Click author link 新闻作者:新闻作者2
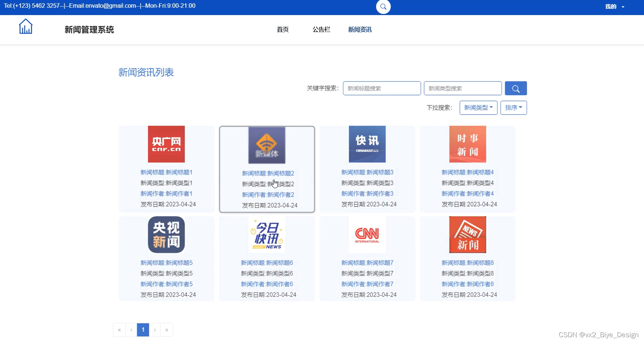 (268, 195)
